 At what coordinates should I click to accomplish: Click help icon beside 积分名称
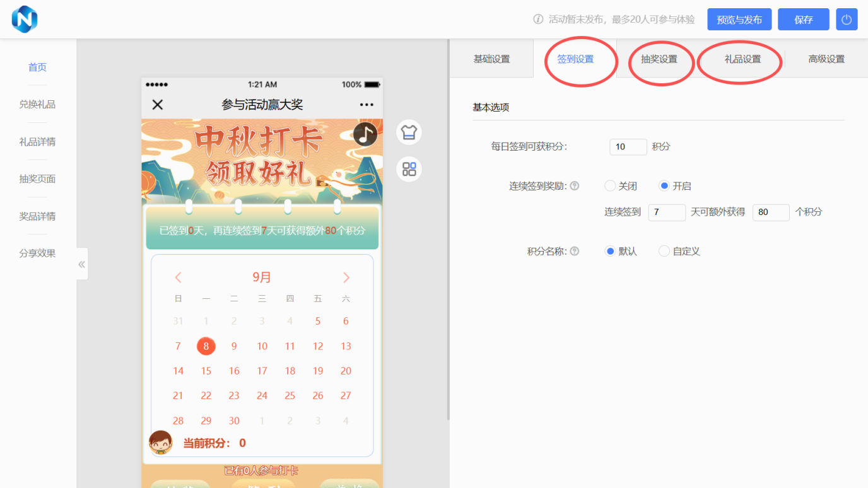[575, 251]
